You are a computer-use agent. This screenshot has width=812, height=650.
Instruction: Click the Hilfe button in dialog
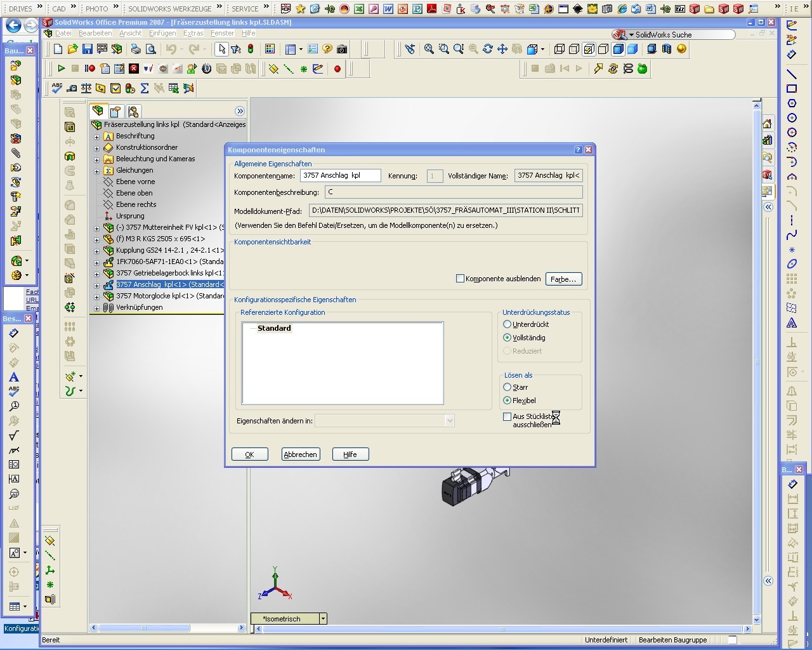(x=350, y=454)
